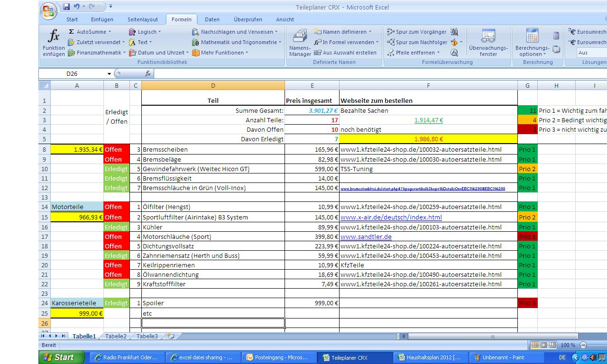The height and width of the screenshot is (364, 607).
Task: Expand Nachschlagen und Verweisen functions
Action: point(235,32)
